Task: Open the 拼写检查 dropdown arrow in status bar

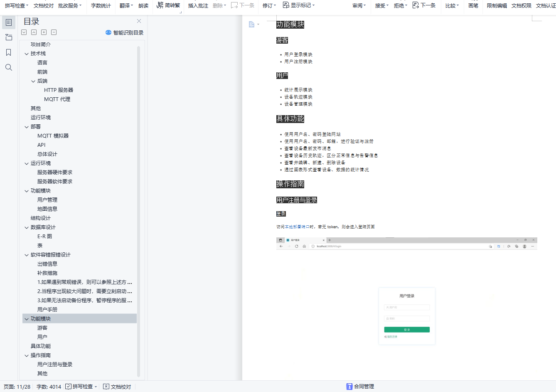Action: [x=96, y=387]
